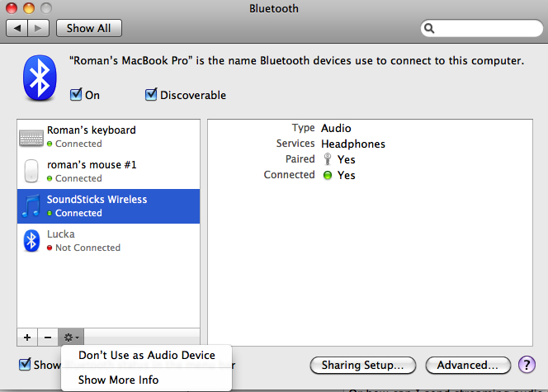
Task: Open Sharing Setup button
Action: pos(361,365)
